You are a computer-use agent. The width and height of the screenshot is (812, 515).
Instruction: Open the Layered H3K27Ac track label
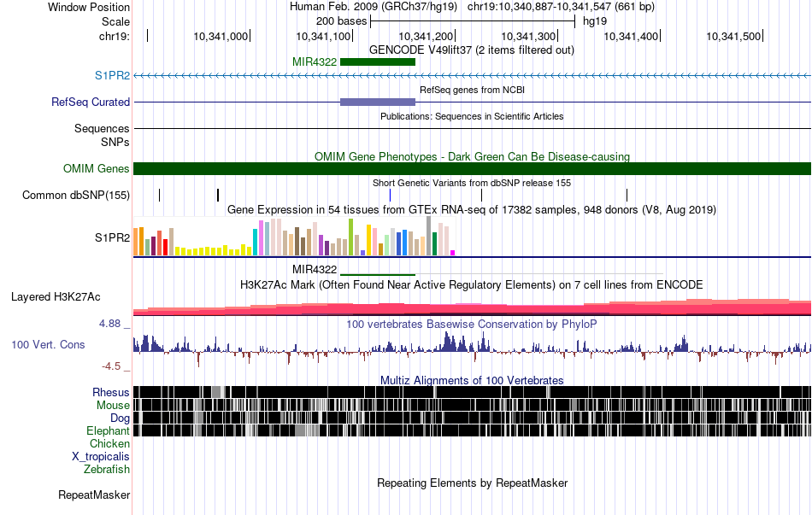coord(56,297)
